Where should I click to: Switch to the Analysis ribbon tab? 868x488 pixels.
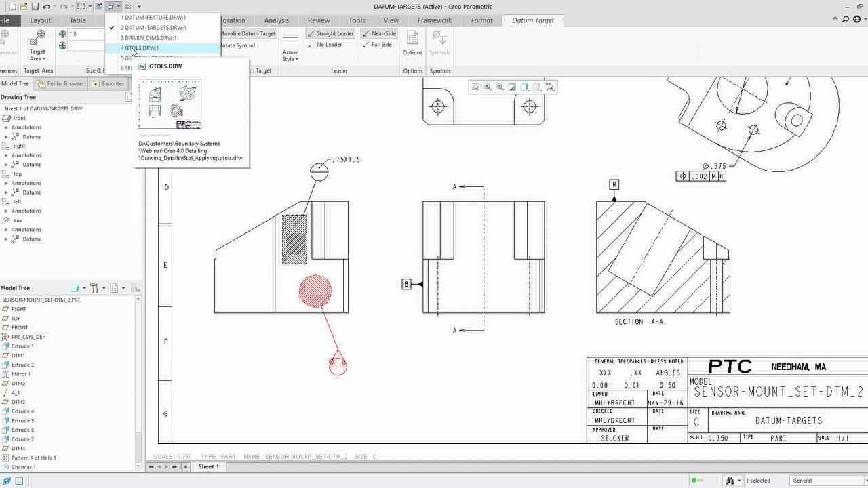(276, 20)
